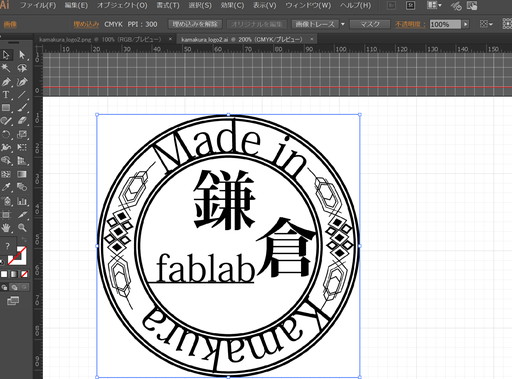Select the Blend tool
The image size is (512, 379).
22,187
